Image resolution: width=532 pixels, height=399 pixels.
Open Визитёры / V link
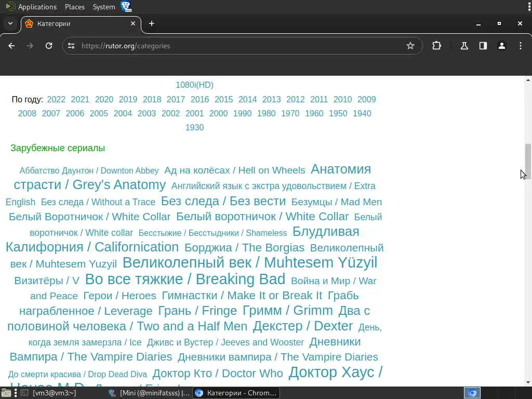tap(47, 281)
